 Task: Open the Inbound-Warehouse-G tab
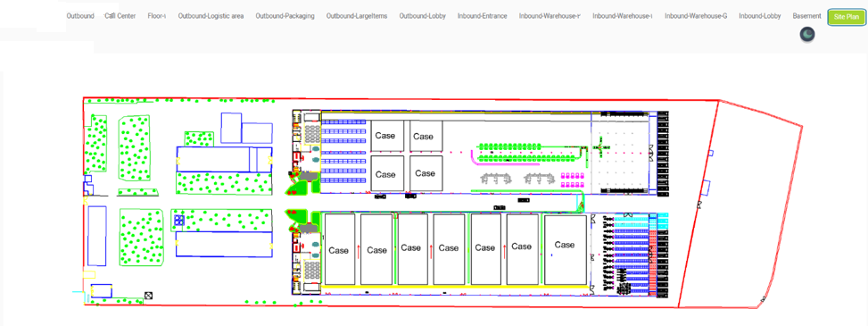point(696,16)
